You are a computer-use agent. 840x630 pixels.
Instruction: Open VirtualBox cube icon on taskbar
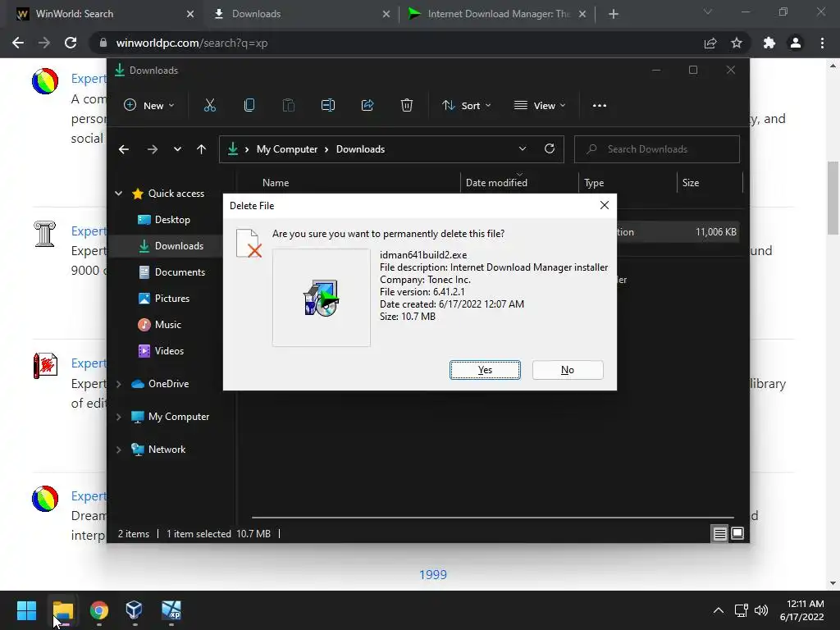[134, 610]
